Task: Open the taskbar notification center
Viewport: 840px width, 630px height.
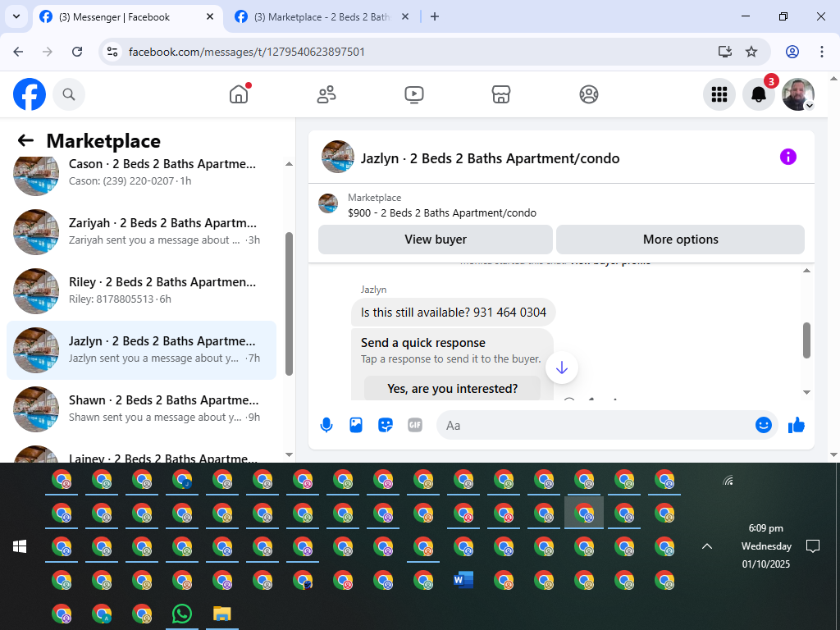Action: 813,546
